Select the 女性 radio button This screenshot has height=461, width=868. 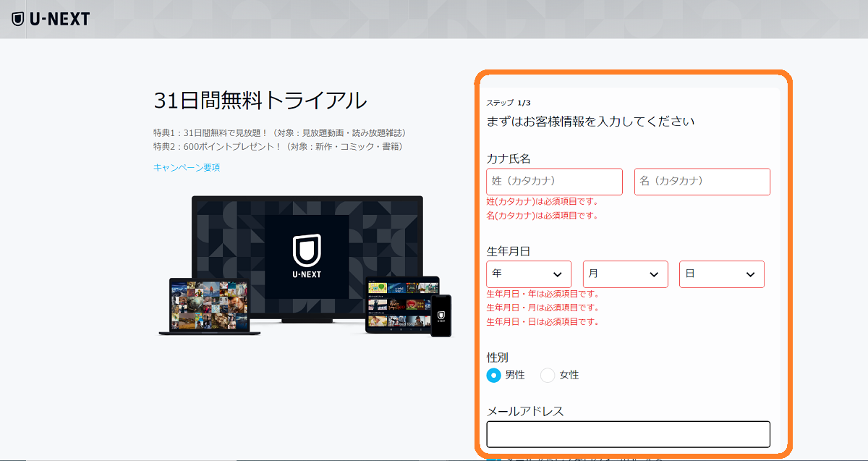(548, 375)
